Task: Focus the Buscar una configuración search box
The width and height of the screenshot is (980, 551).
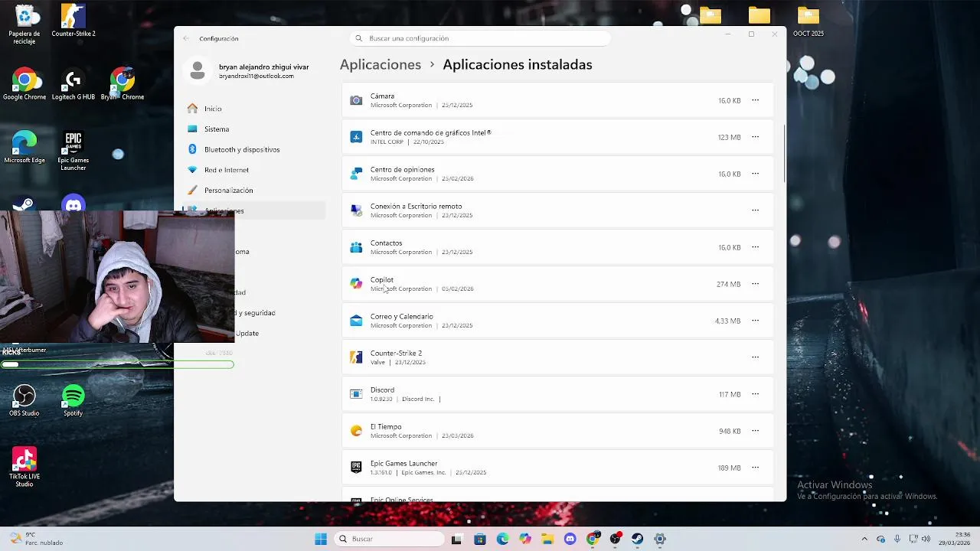Action: 481,38
